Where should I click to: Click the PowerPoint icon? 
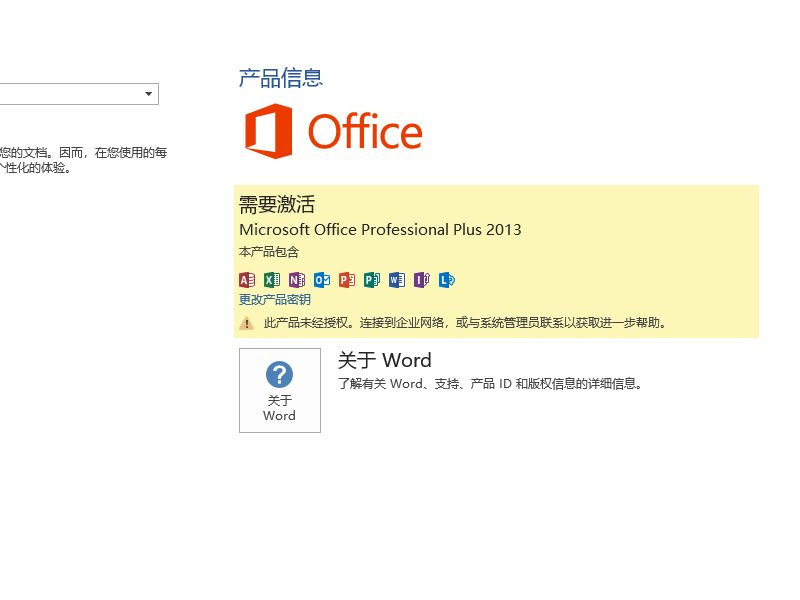coord(345,280)
